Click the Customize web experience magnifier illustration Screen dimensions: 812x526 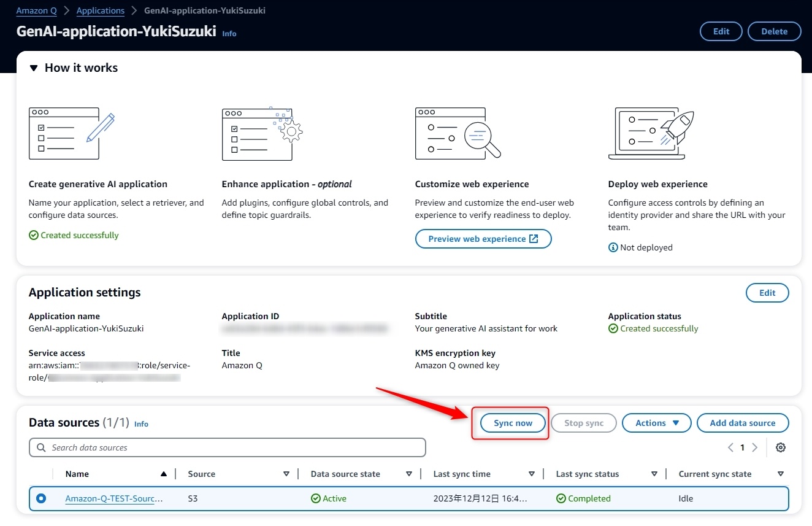coord(458,133)
